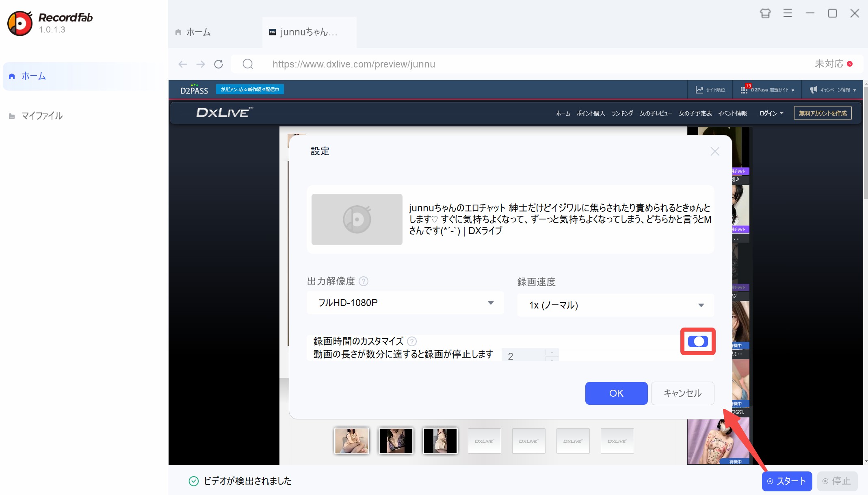Click the search magnifier icon in address bar
The width and height of the screenshot is (868, 495).
(248, 64)
